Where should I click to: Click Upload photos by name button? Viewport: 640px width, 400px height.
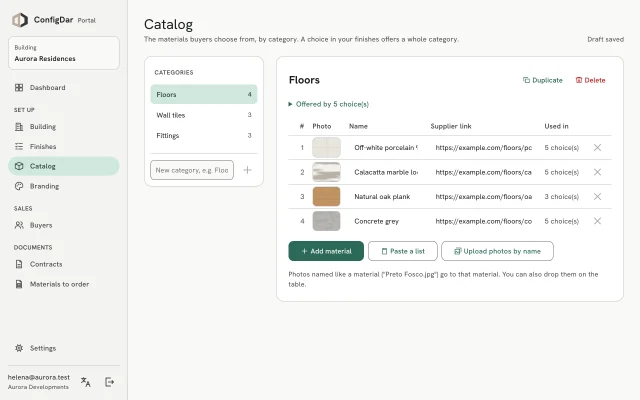[498, 251]
